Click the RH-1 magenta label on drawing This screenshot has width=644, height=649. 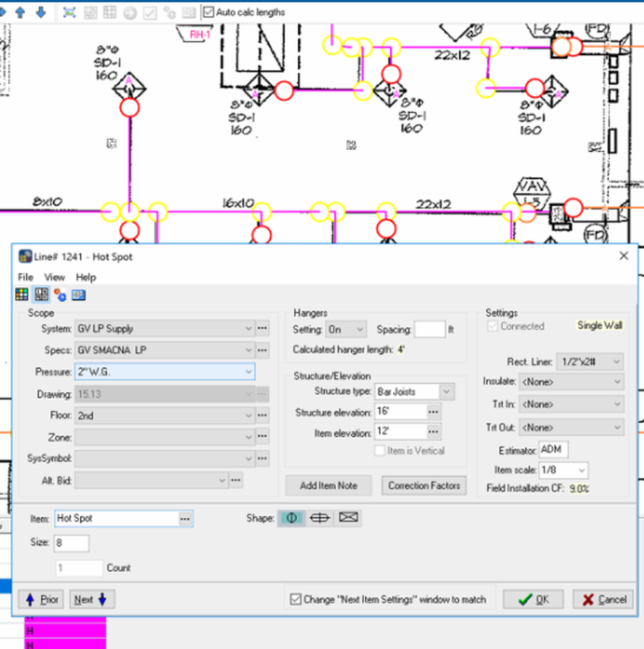(200, 35)
